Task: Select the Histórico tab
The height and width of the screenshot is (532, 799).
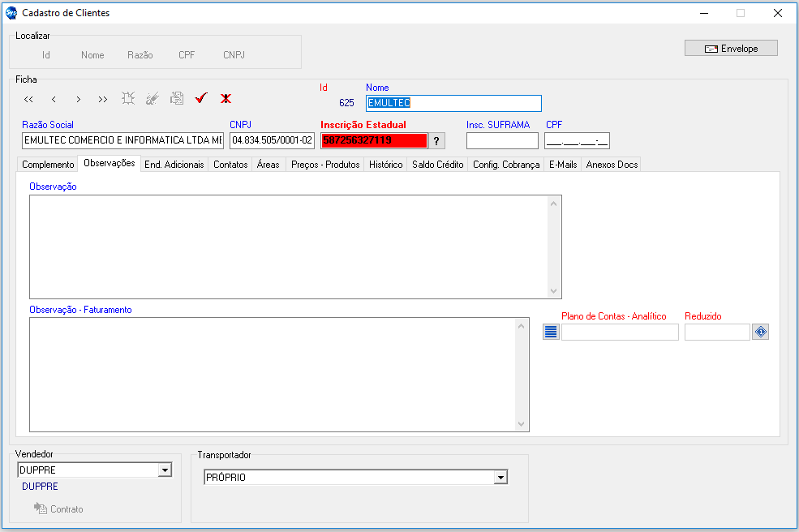Action: click(x=385, y=165)
